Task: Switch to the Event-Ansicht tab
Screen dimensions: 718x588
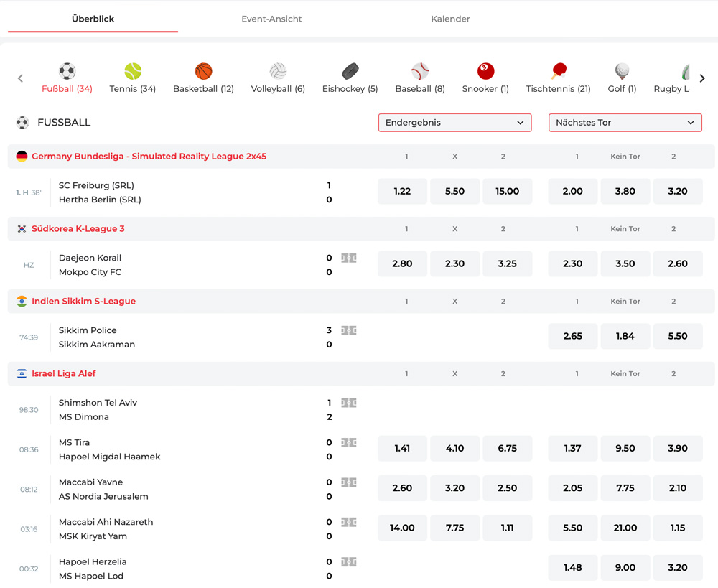Action: pos(271,19)
